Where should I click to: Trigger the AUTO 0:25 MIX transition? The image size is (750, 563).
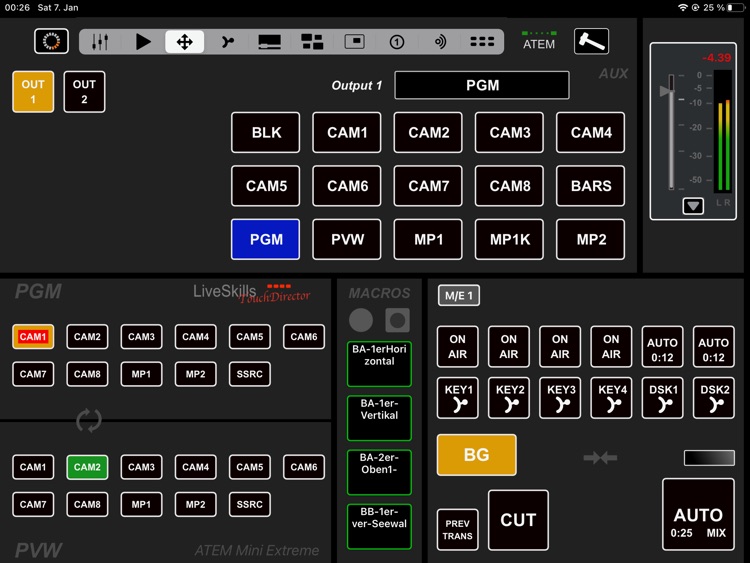point(698,515)
